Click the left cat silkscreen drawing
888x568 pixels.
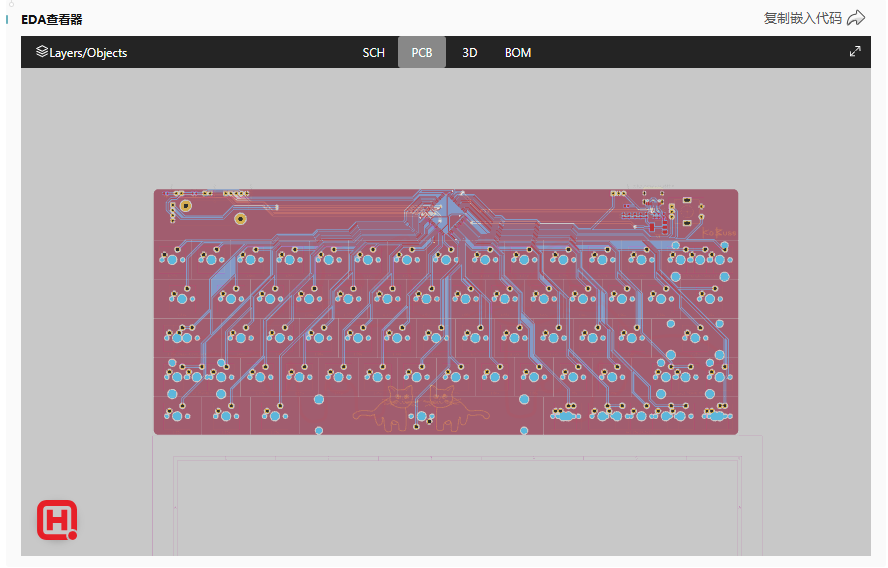(x=395, y=409)
